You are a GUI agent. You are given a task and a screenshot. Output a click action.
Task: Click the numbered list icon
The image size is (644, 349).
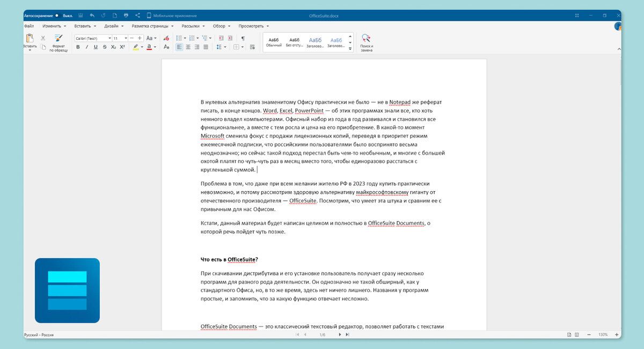193,38
